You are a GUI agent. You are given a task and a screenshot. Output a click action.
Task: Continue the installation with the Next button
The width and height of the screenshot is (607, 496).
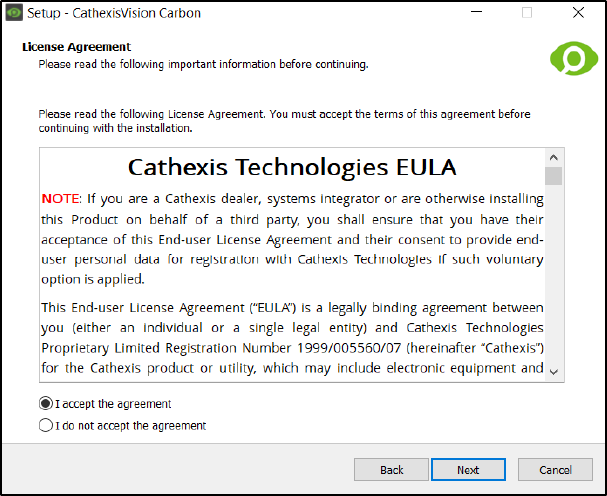coord(468,470)
